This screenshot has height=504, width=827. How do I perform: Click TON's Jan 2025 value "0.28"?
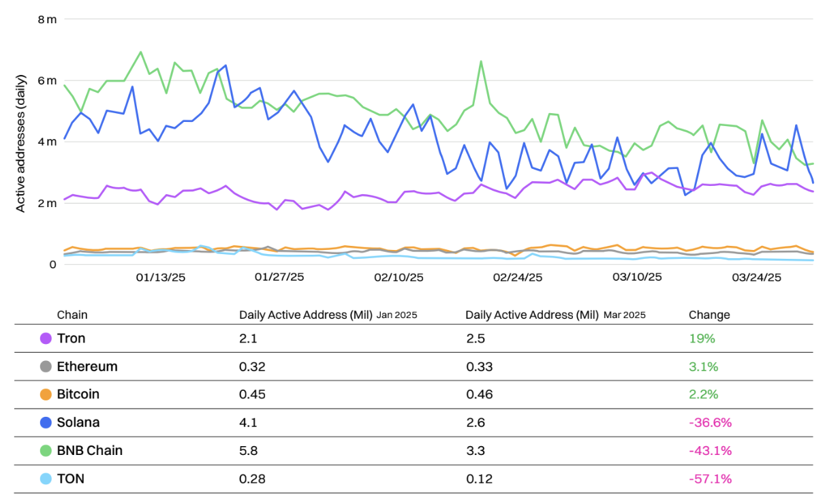click(x=252, y=479)
